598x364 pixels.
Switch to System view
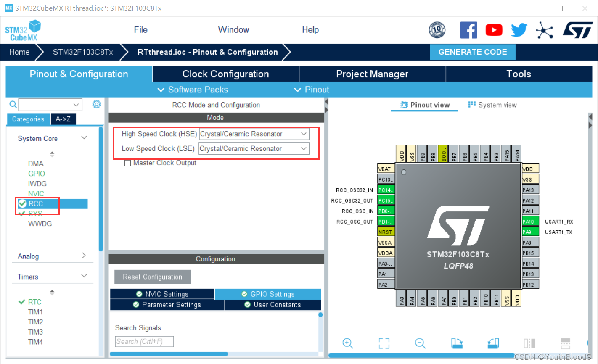[492, 105]
